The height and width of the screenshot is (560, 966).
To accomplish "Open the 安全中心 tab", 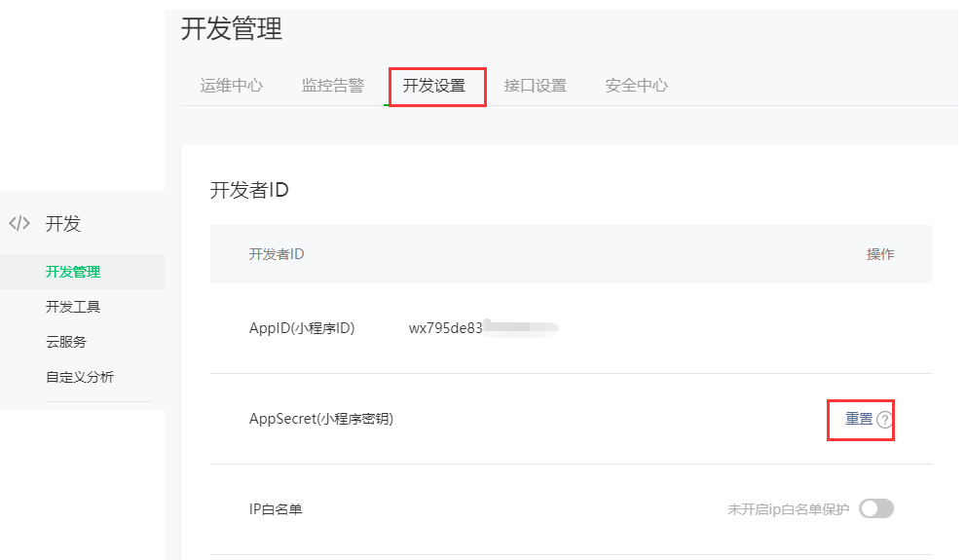I will click(637, 86).
